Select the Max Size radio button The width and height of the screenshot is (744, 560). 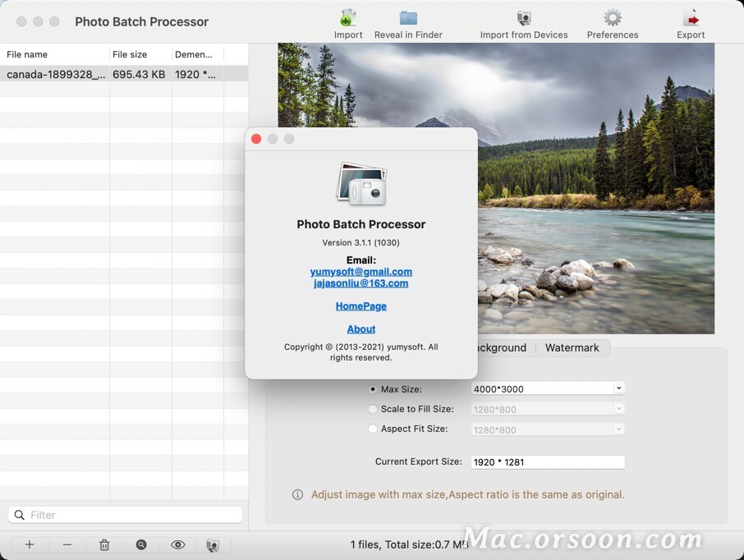373,389
